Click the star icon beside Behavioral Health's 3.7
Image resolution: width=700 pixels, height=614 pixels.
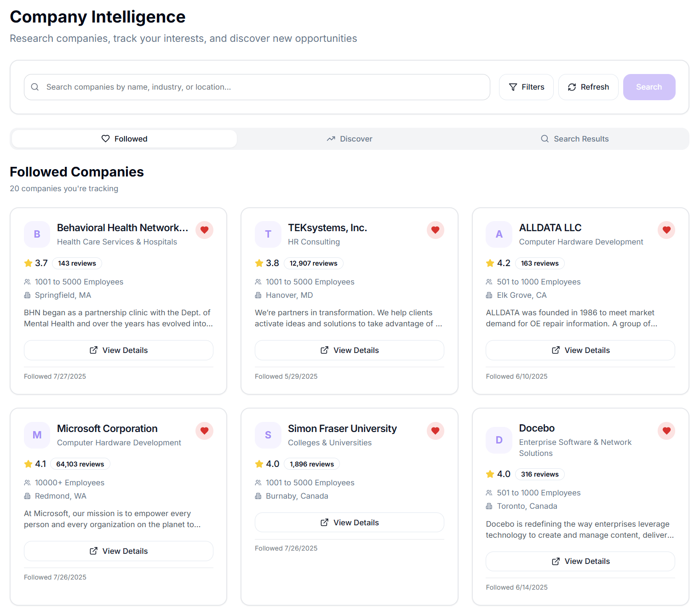[x=28, y=263]
